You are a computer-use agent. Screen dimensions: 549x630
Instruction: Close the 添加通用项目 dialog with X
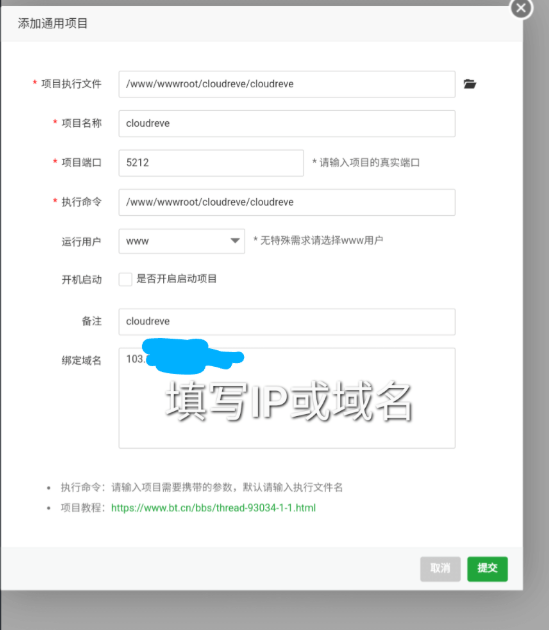[x=521, y=8]
